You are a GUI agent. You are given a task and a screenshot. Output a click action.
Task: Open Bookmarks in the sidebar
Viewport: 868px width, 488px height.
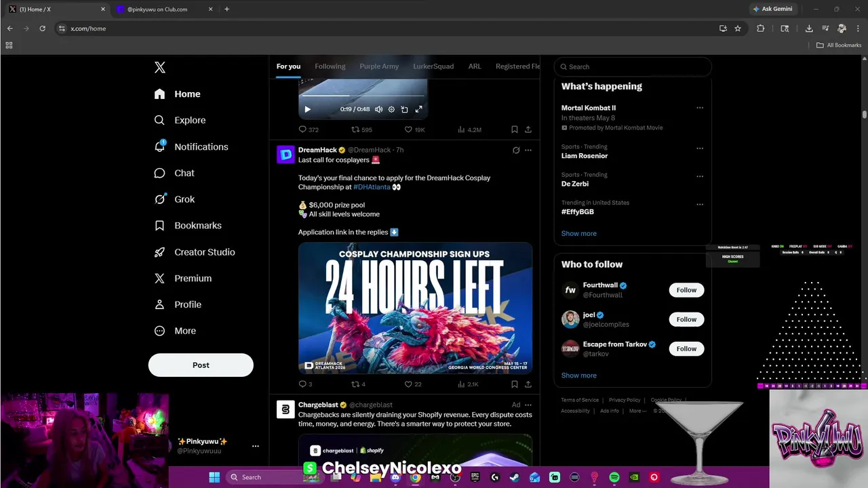tap(188, 226)
